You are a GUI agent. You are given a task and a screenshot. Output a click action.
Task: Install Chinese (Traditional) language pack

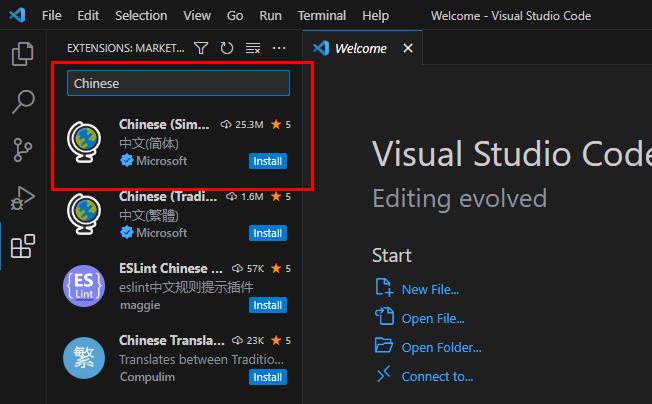point(268,233)
